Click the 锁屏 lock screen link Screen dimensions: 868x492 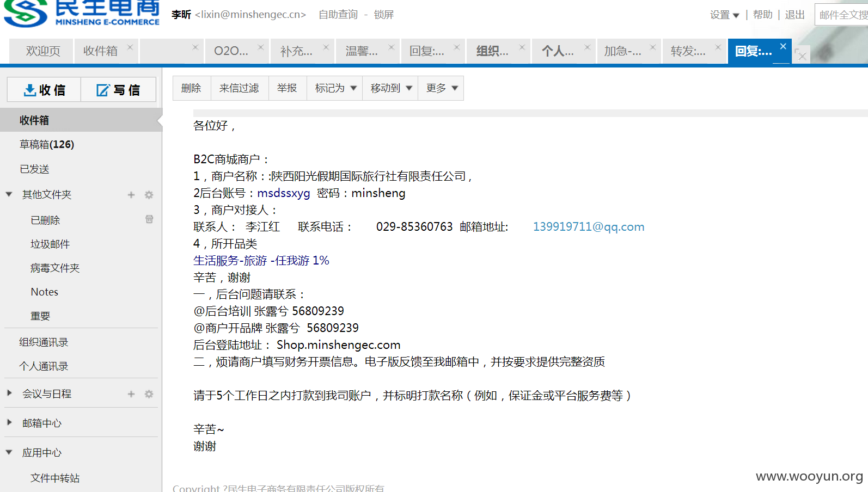pyautogui.click(x=384, y=15)
